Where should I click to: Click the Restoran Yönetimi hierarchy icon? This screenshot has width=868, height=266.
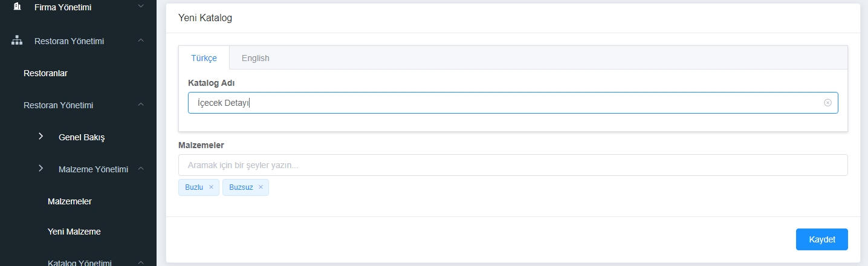pyautogui.click(x=17, y=41)
